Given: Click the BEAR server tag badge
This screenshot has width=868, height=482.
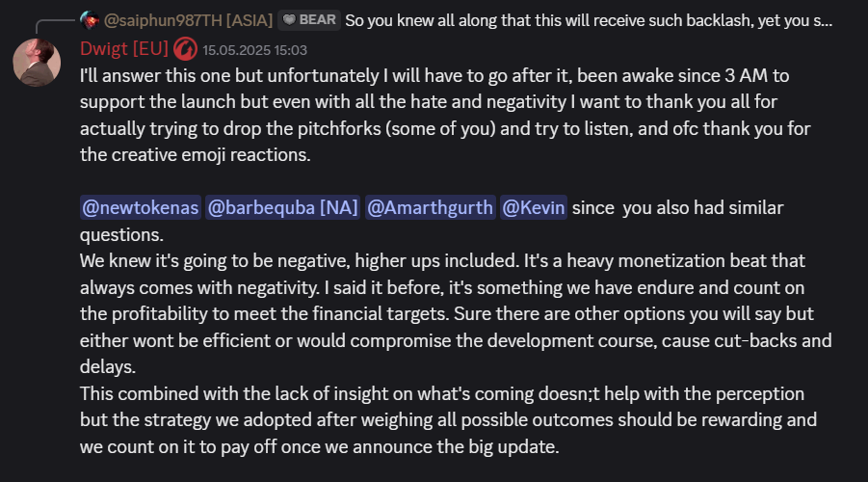Looking at the screenshot, I should [309, 20].
